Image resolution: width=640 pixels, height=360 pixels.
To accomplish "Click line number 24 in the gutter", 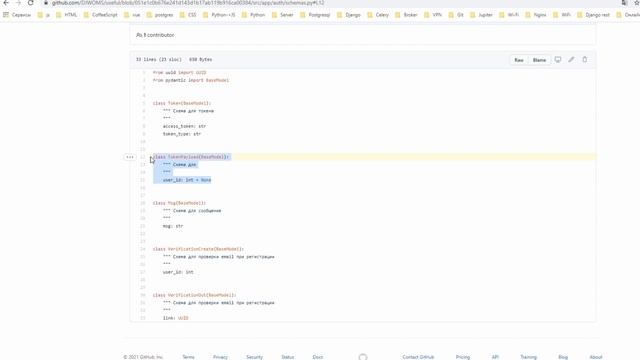I will 143,249.
